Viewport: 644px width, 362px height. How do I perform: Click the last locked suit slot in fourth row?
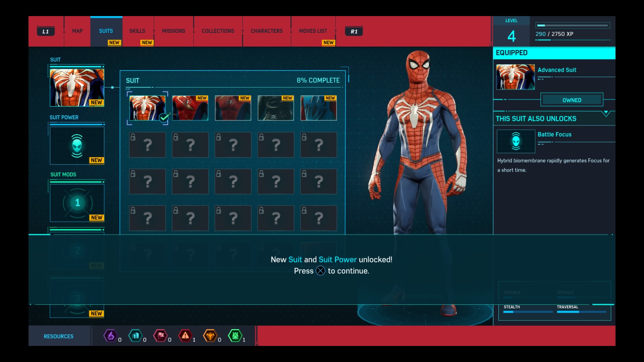(319, 218)
